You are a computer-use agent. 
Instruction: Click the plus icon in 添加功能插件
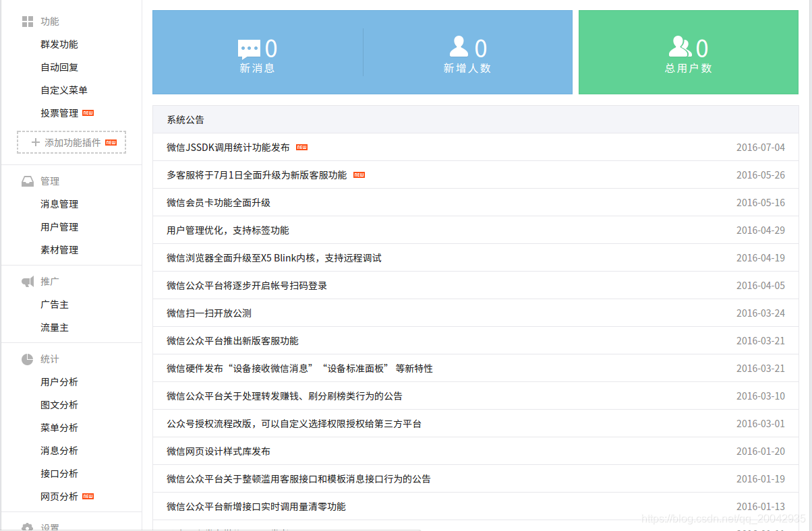[36, 142]
